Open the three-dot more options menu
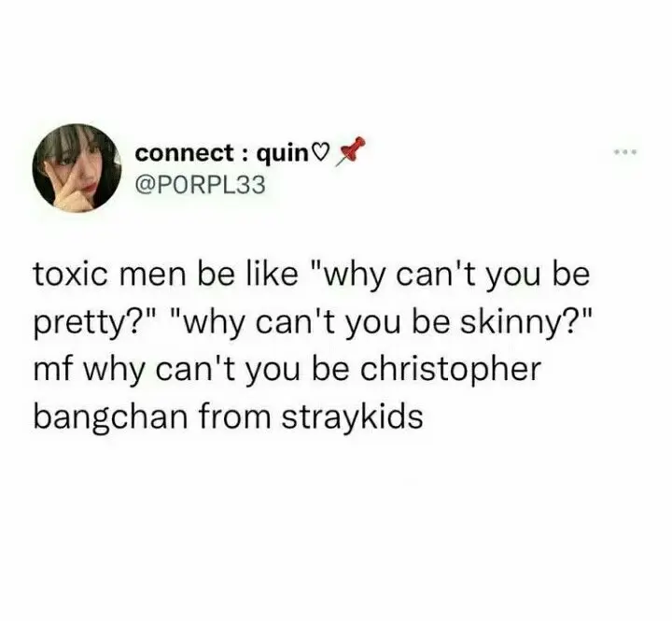This screenshot has width=672, height=621. [626, 151]
